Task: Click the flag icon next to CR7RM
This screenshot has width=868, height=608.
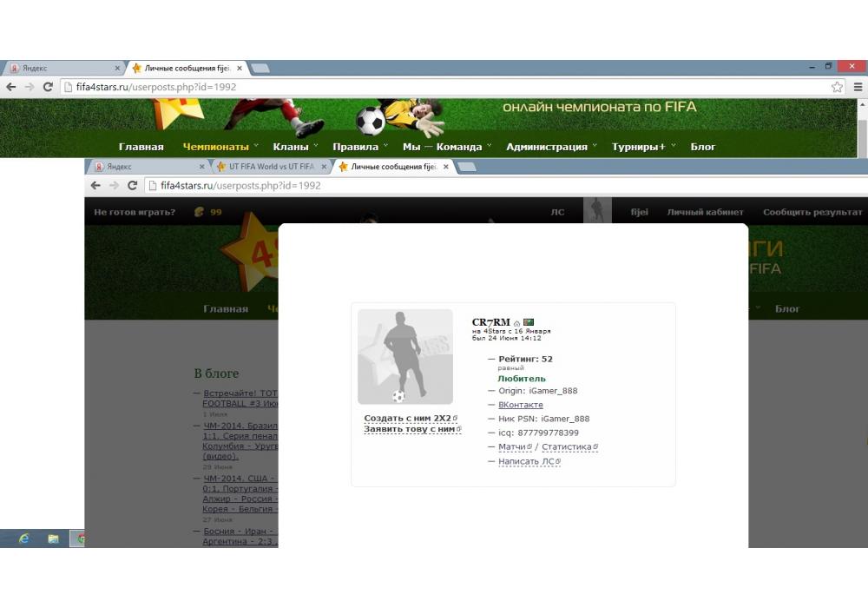Action: 529,322
